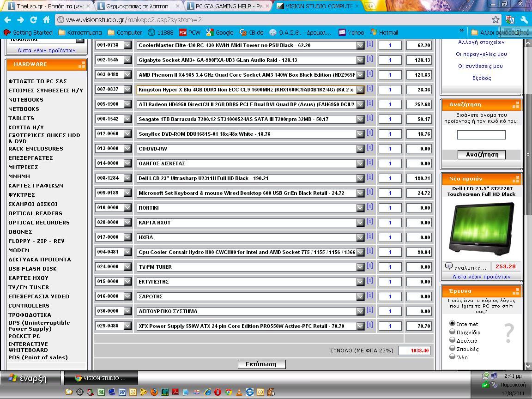Go to browser home page
This screenshot has height=399, width=532.
click(x=47, y=20)
